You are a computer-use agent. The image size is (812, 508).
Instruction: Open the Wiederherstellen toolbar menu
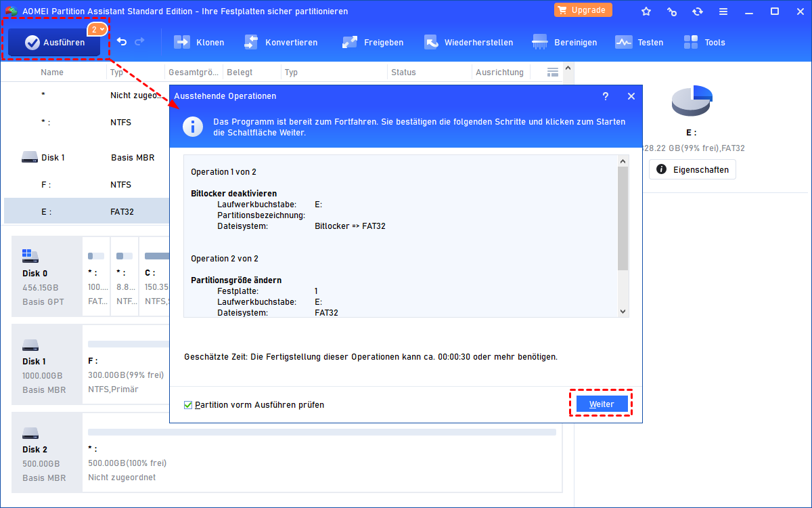[x=468, y=42]
